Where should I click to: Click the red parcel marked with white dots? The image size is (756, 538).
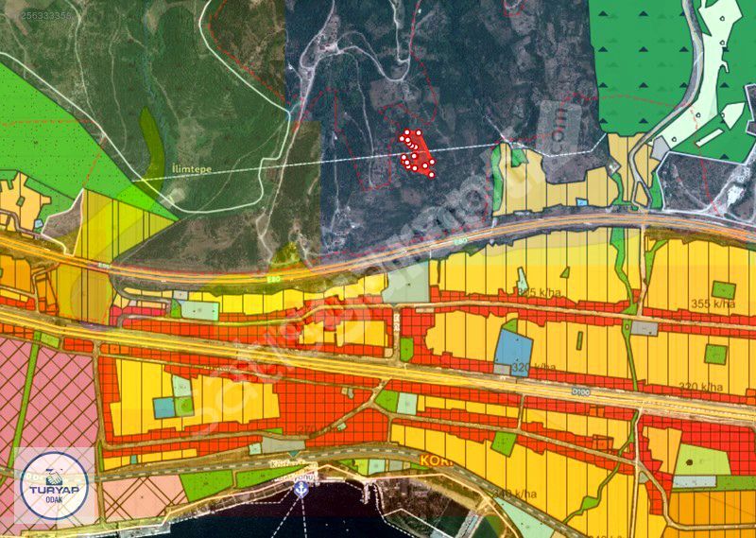pyautogui.click(x=416, y=154)
